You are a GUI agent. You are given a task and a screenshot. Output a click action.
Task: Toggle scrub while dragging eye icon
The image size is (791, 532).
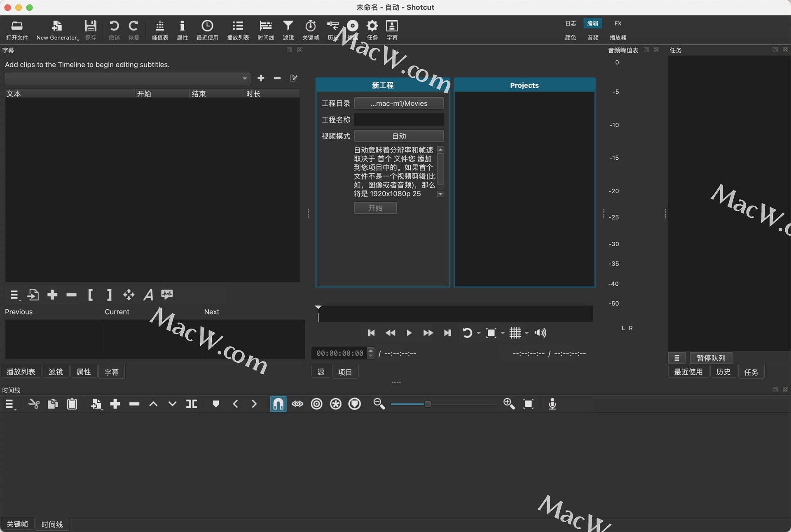tap(297, 404)
